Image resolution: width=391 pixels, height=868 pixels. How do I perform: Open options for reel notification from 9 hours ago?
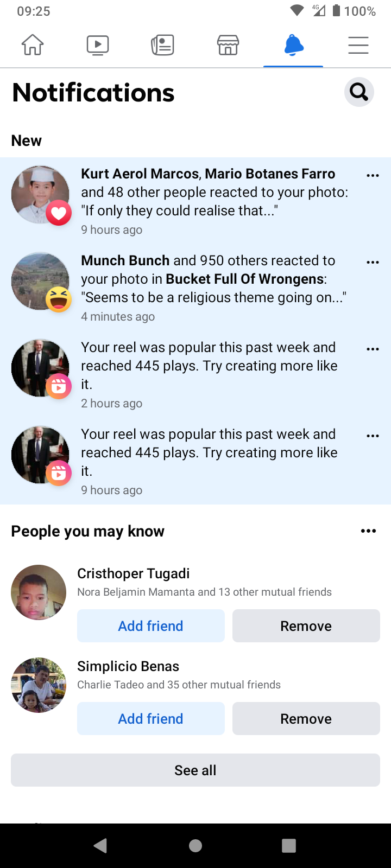pyautogui.click(x=373, y=436)
